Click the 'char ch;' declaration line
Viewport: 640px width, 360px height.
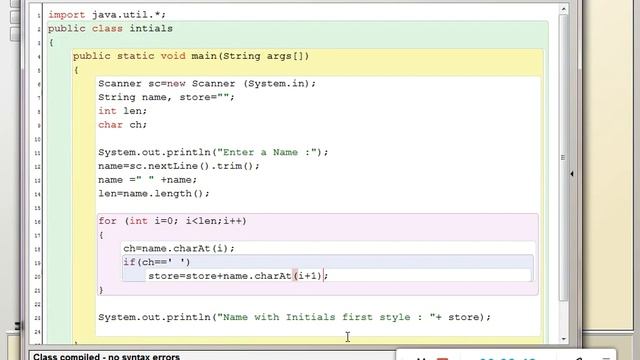click(x=122, y=124)
